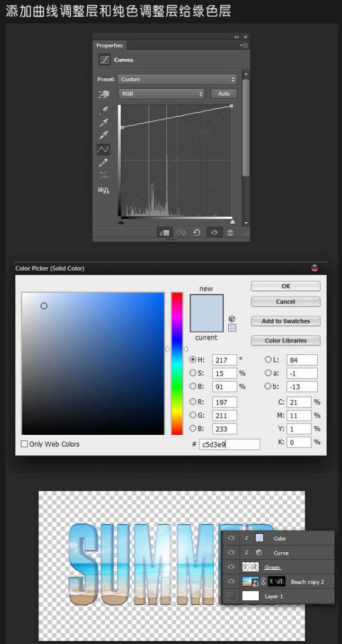Click the Color layer fill thumbnail
342x644 pixels.
click(x=259, y=538)
